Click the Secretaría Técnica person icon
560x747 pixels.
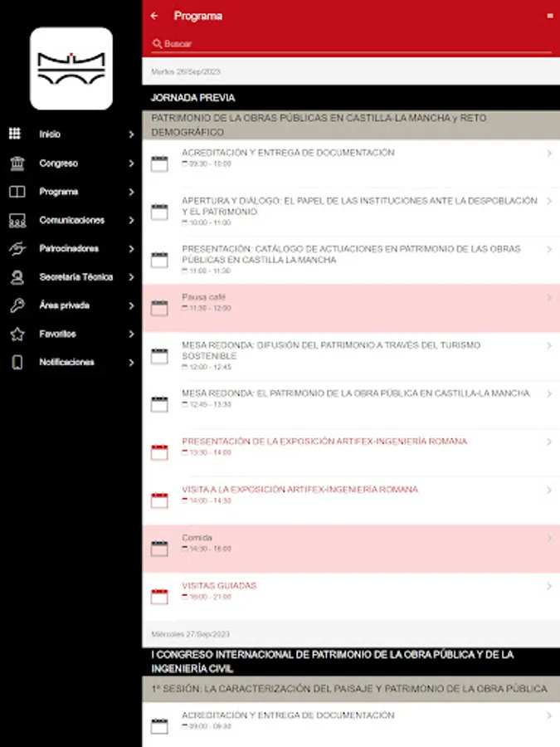tap(17, 276)
